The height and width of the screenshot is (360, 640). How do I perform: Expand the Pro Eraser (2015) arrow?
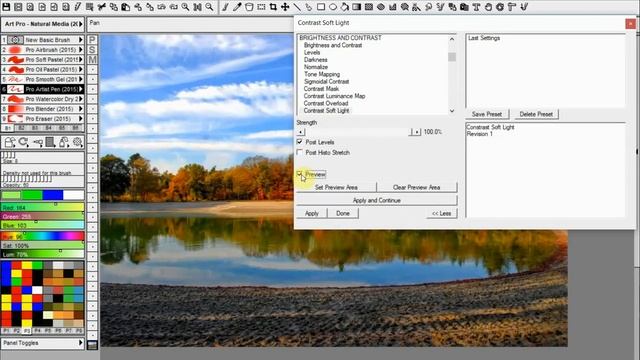point(81,118)
